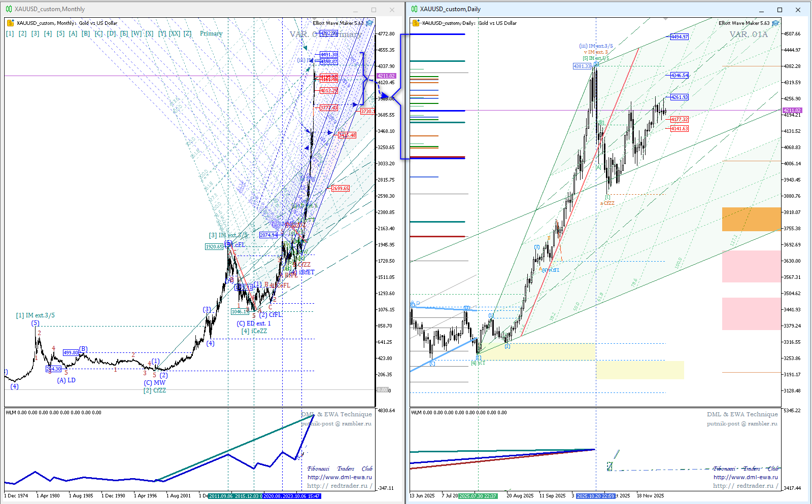
Task: Select the [Z] wave label
Action: (x=188, y=33)
